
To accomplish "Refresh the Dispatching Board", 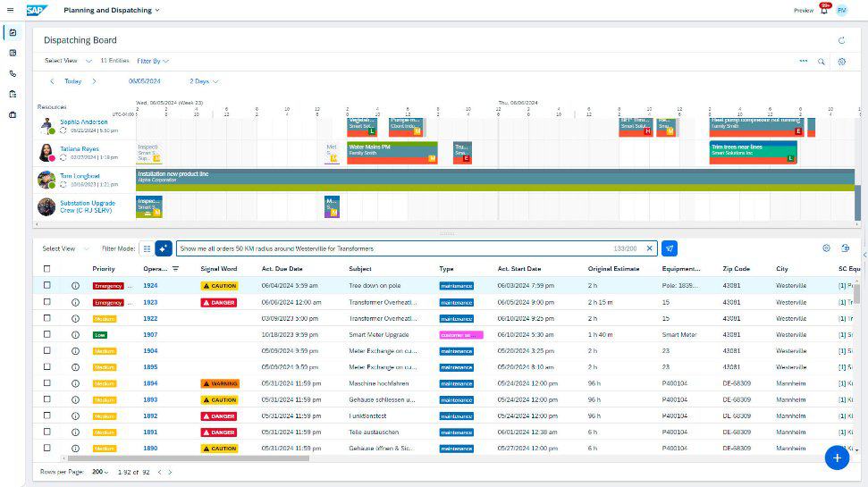I will click(x=841, y=40).
